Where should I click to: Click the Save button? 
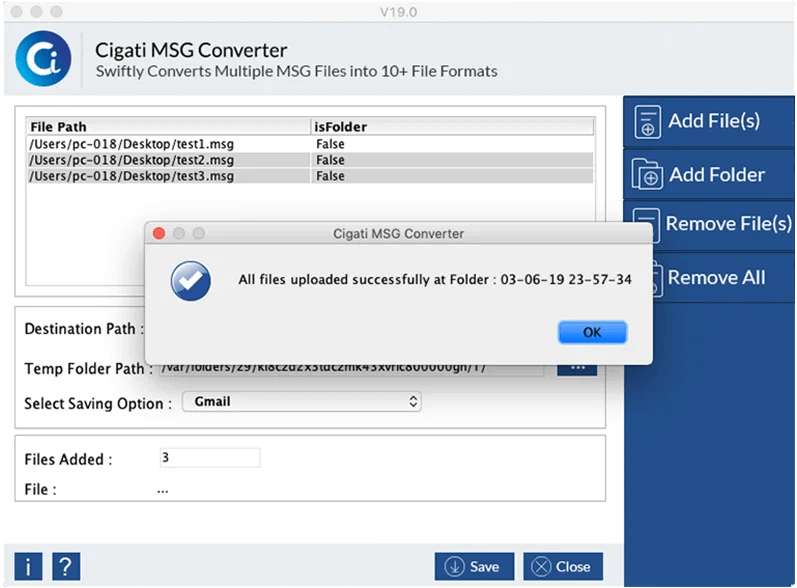474,566
